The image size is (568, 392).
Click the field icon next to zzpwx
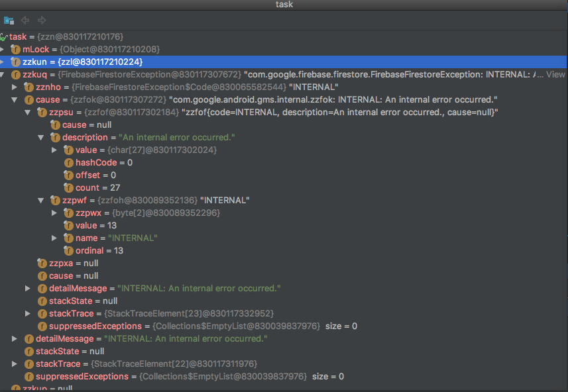coord(68,213)
